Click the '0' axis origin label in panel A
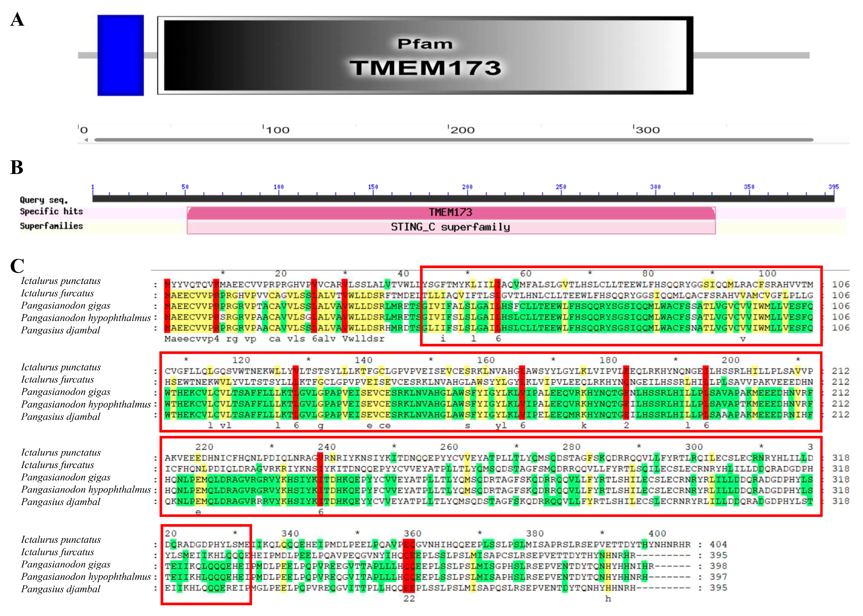 pyautogui.click(x=84, y=130)
